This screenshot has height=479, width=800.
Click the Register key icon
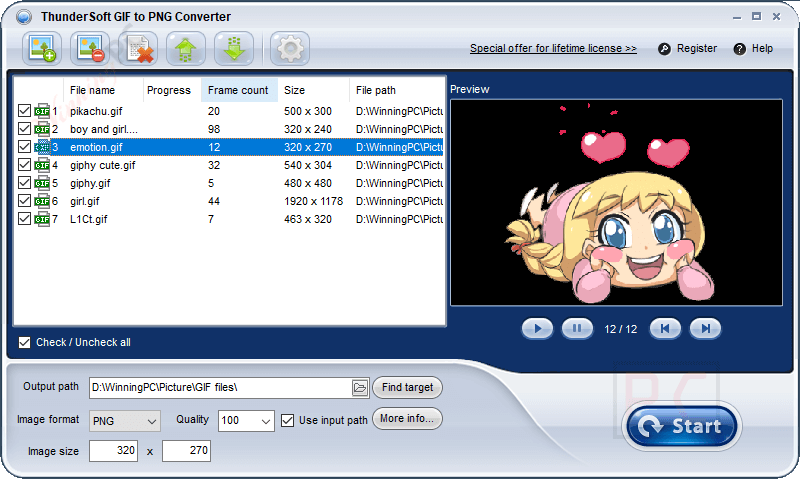pos(664,49)
